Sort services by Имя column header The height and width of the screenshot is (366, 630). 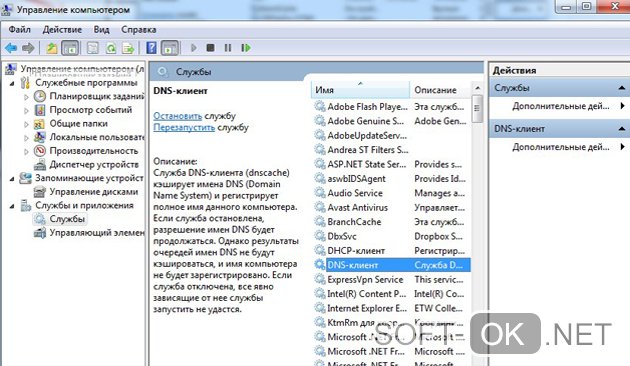point(360,90)
